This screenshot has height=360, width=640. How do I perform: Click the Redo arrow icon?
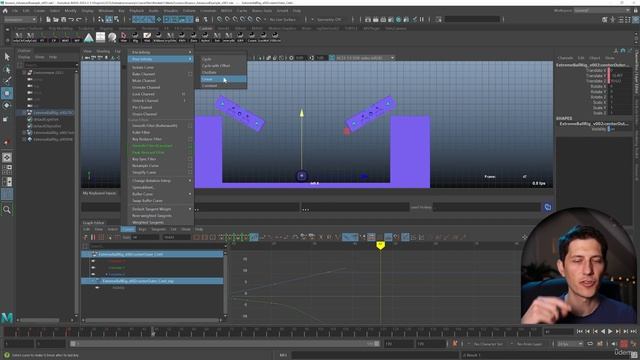[79, 19]
